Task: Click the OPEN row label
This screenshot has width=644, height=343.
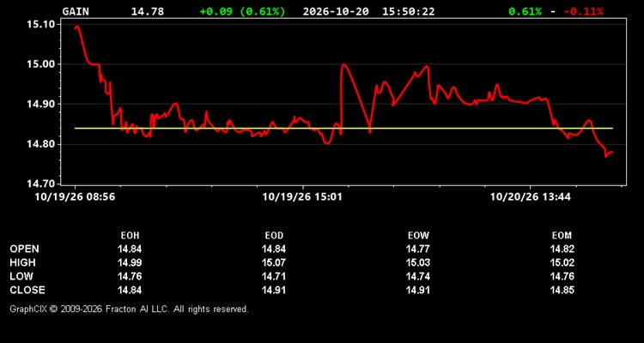Action: [24, 249]
